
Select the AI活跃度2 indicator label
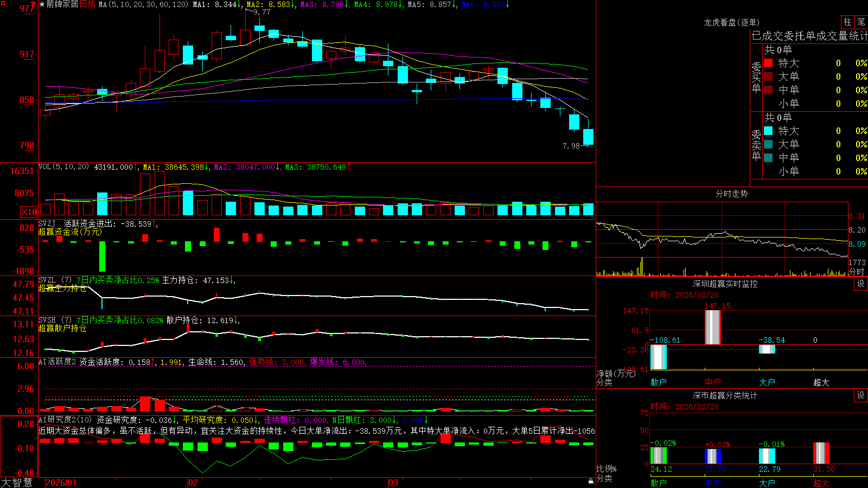[58, 362]
